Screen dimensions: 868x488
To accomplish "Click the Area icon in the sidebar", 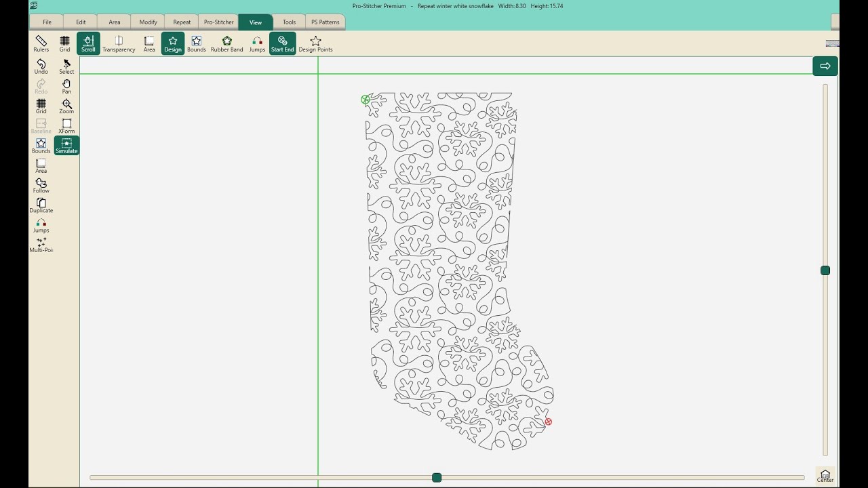I will 41,165.
